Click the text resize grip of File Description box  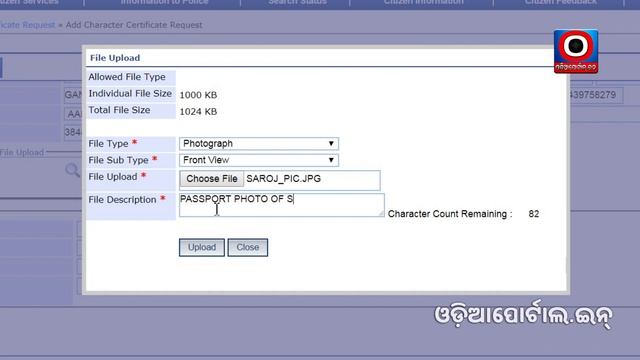[381, 213]
